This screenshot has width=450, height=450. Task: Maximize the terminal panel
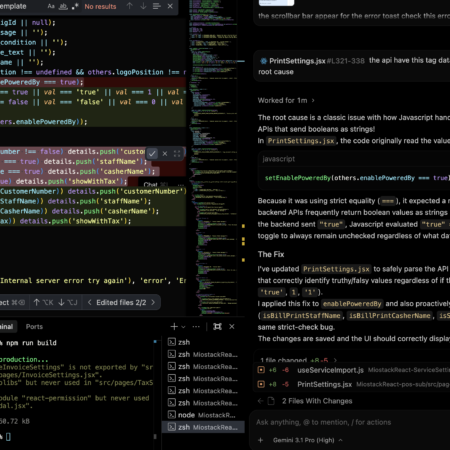pyautogui.click(x=217, y=327)
